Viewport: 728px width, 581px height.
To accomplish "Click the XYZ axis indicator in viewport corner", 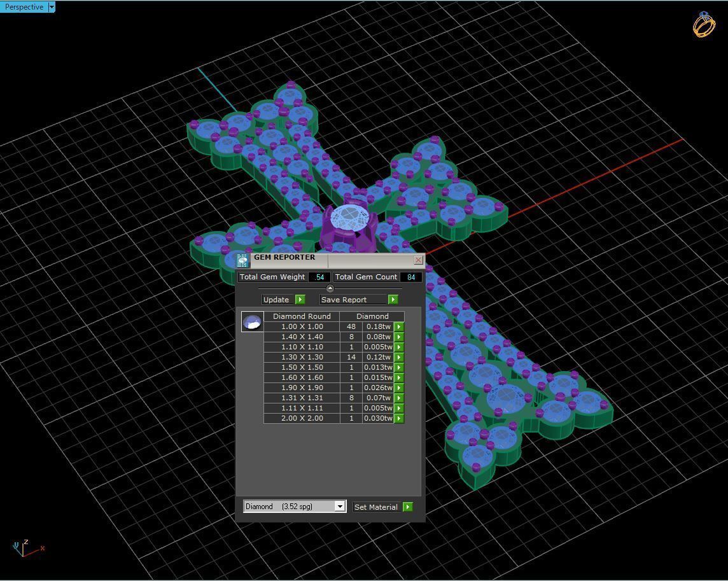I will pyautogui.click(x=28, y=548).
